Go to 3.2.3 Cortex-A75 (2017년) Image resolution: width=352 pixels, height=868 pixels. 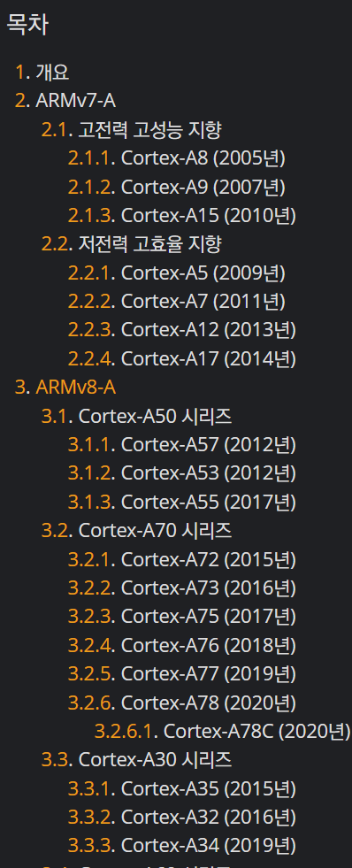(182, 618)
